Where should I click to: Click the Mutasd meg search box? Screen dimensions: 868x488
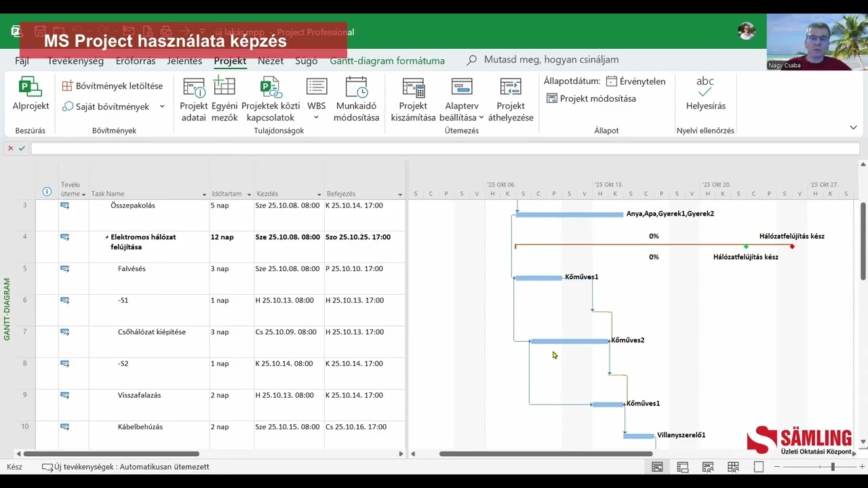[x=551, y=60]
